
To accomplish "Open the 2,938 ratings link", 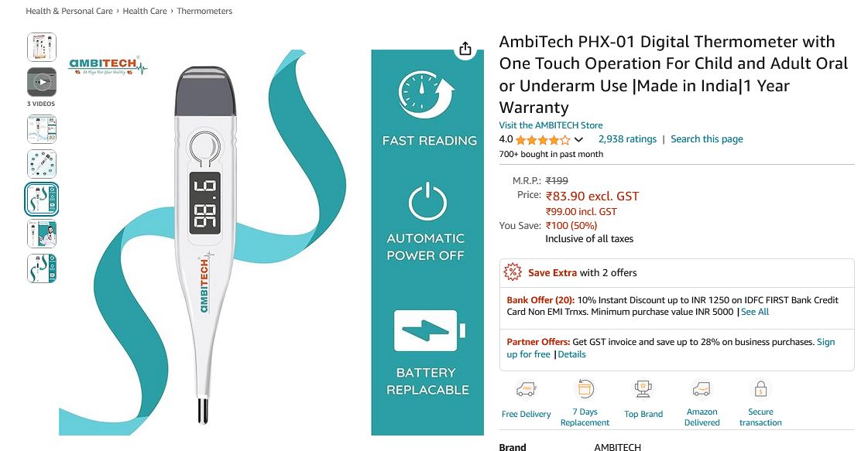I will (x=627, y=139).
